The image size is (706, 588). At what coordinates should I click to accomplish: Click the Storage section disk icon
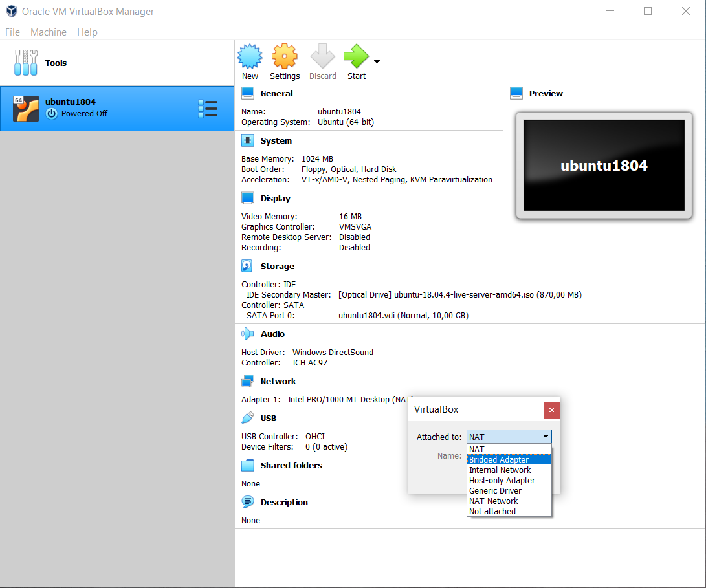[x=247, y=266]
